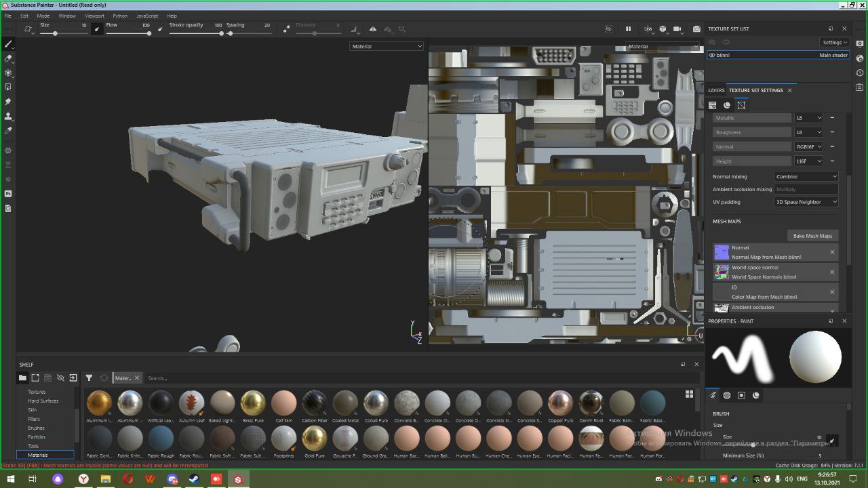This screenshot has width=868, height=488.
Task: Select the Paint brush tool
Action: pyautogui.click(x=8, y=44)
